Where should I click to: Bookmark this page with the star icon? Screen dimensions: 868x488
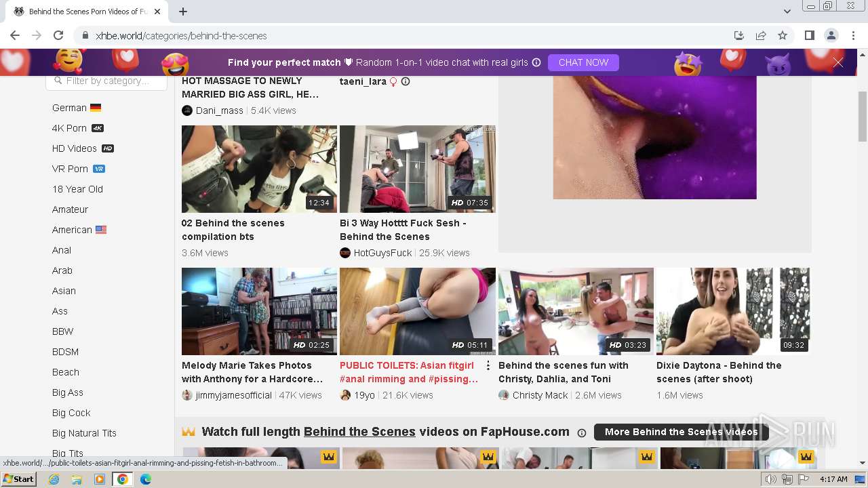(x=783, y=35)
